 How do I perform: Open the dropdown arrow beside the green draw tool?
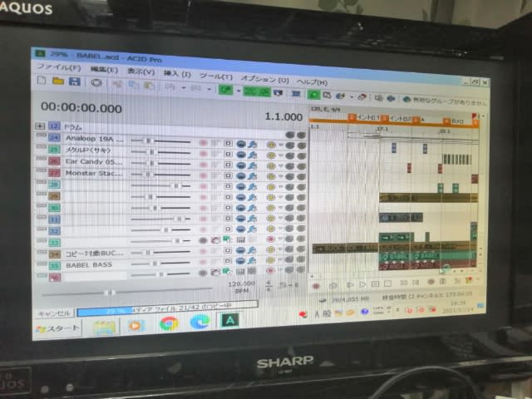(x=239, y=91)
